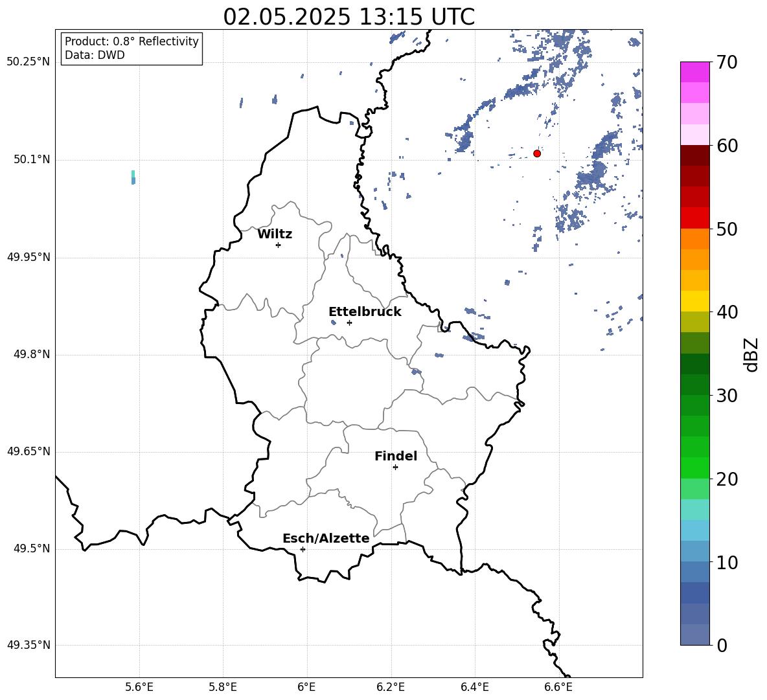This screenshot has height=700, width=767.
Task: Click the Data: DWD text
Action: (95, 55)
